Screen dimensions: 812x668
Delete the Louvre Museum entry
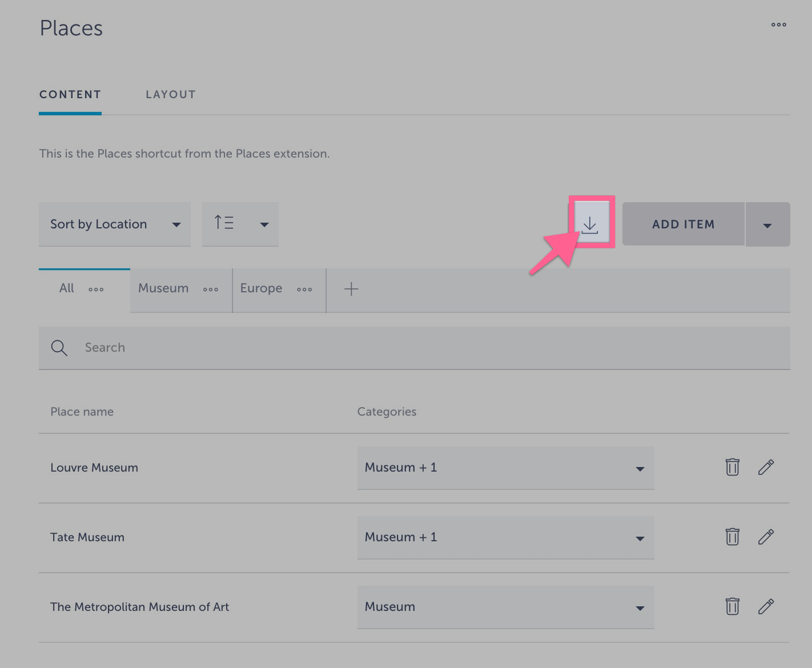click(x=732, y=467)
